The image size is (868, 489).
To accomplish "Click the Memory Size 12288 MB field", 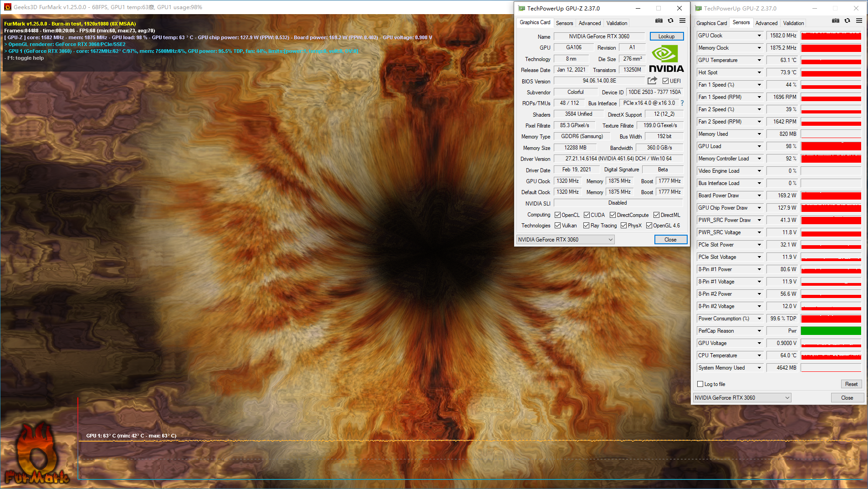I will (x=575, y=148).
